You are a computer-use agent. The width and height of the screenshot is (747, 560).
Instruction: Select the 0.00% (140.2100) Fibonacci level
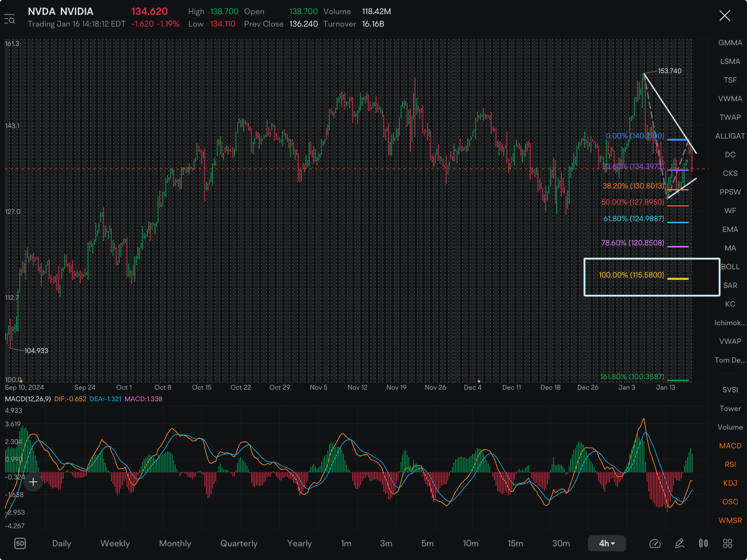pyautogui.click(x=635, y=136)
